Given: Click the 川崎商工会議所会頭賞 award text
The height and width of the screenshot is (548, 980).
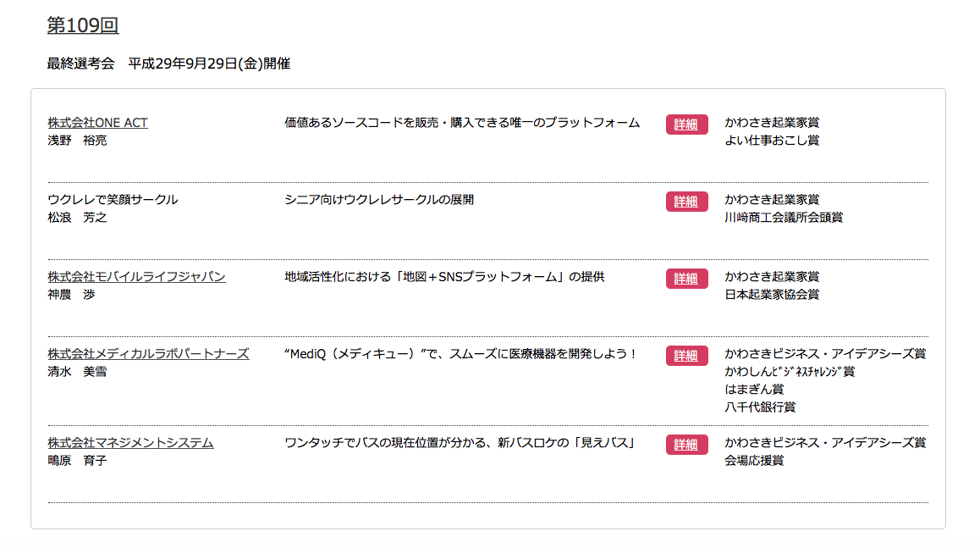Looking at the screenshot, I should click(784, 217).
